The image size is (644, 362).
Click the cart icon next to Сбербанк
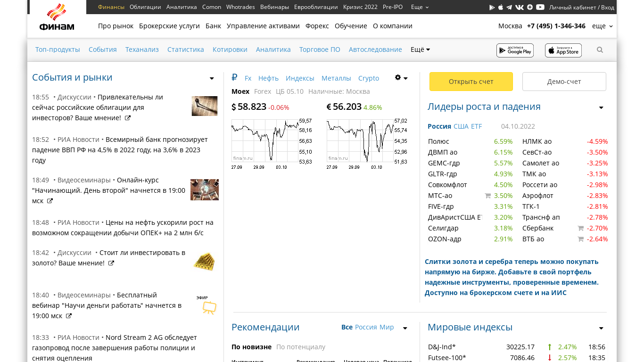(x=580, y=228)
